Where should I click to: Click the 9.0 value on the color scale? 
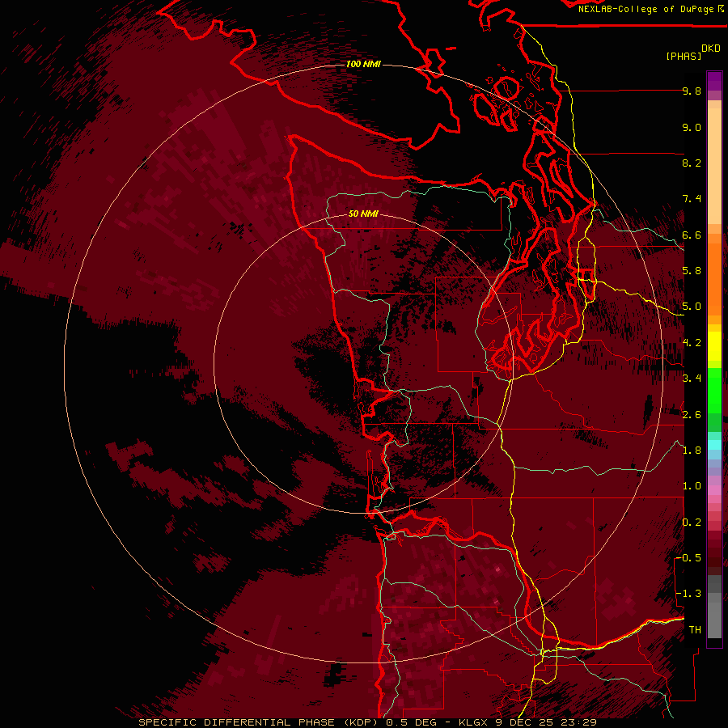pyautogui.click(x=692, y=127)
